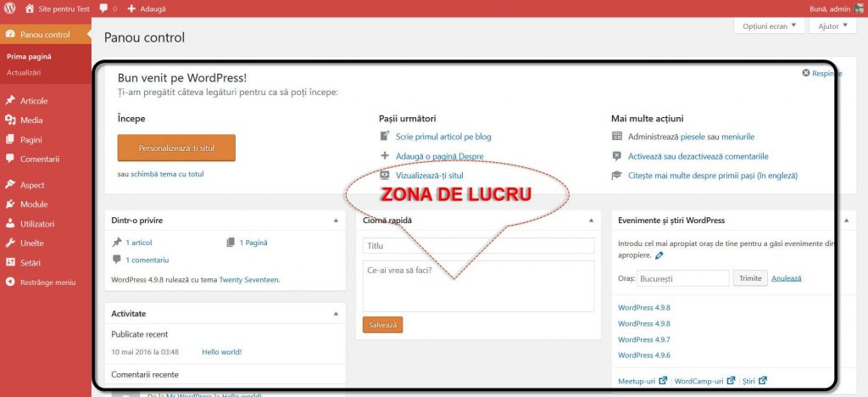The width and height of the screenshot is (868, 397).
Task: Click the admin avatar thumbnail
Action: [858, 8]
